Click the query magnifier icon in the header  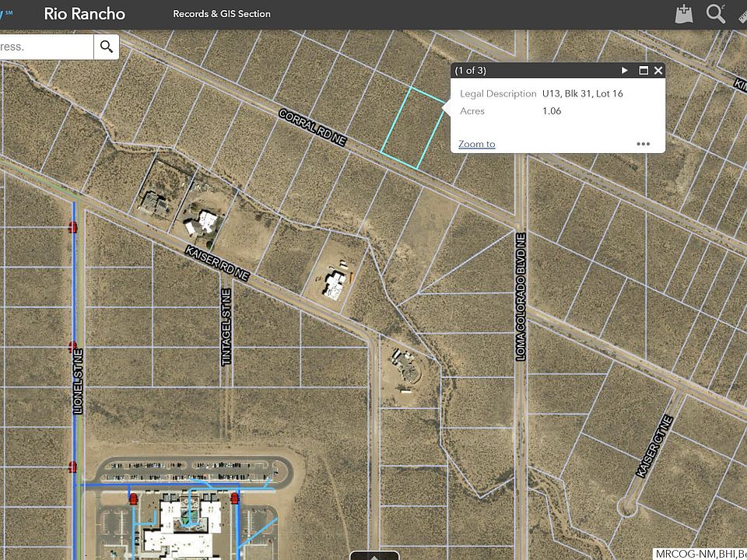coord(716,14)
